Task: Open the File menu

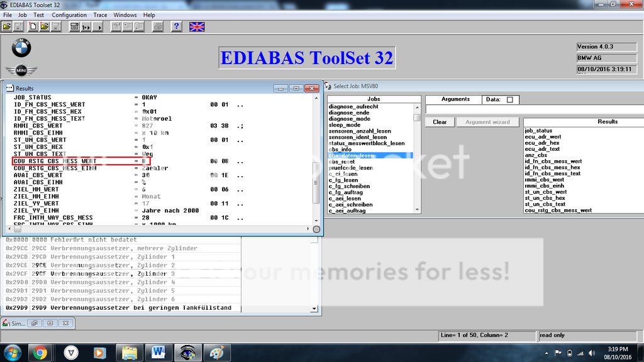Action: [8, 15]
